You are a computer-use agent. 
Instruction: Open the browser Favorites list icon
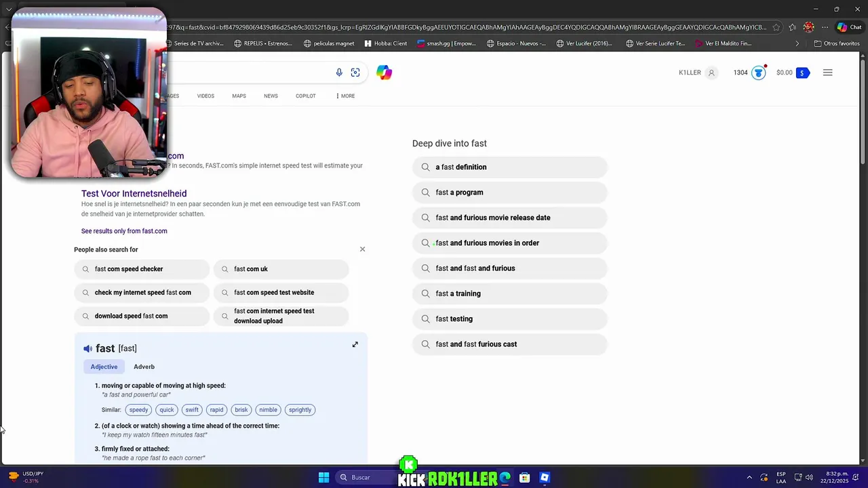point(792,27)
